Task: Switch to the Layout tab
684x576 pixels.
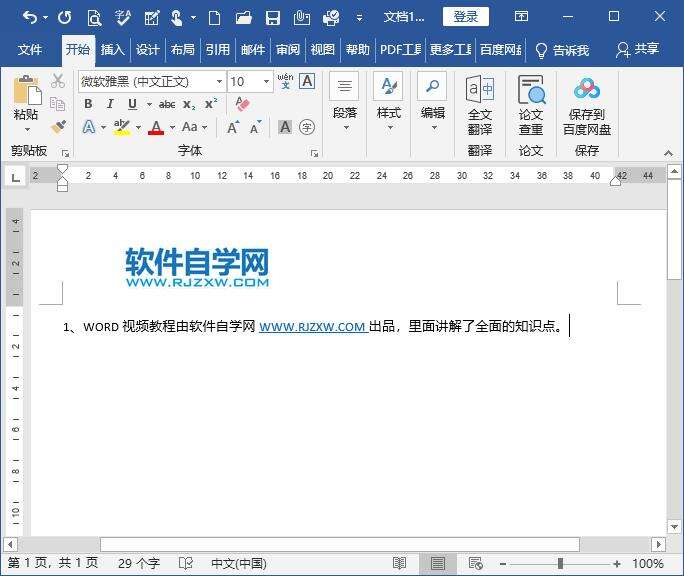Action: click(x=182, y=50)
